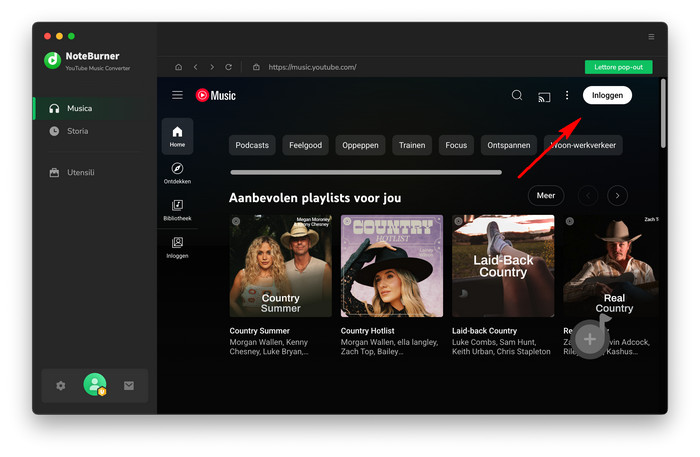Open the Laid-Back Country playlist cover
Screen dimensions: 700x457
[x=503, y=266]
